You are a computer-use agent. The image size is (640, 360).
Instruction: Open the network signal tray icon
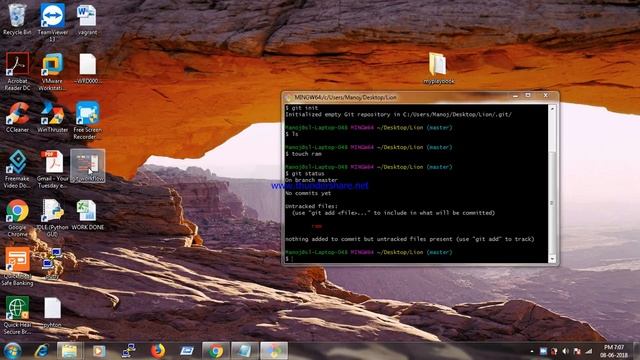(x=588, y=351)
